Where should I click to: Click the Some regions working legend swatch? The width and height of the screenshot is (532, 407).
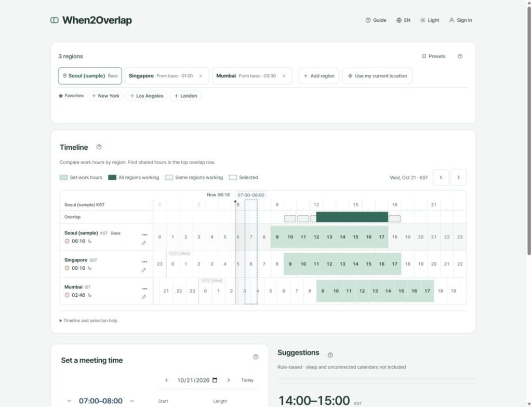[x=169, y=178]
